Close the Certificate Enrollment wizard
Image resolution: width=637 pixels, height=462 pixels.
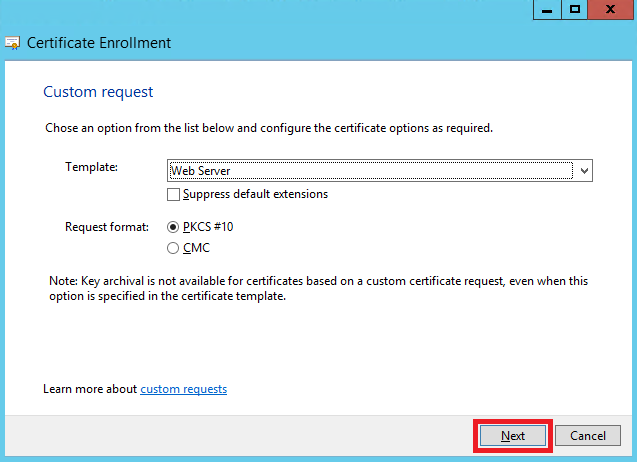coord(610,10)
